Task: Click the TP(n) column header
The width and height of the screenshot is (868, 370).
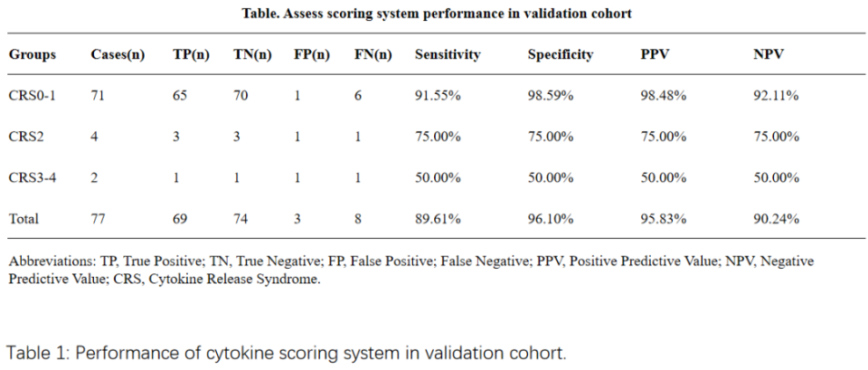Action: (191, 55)
